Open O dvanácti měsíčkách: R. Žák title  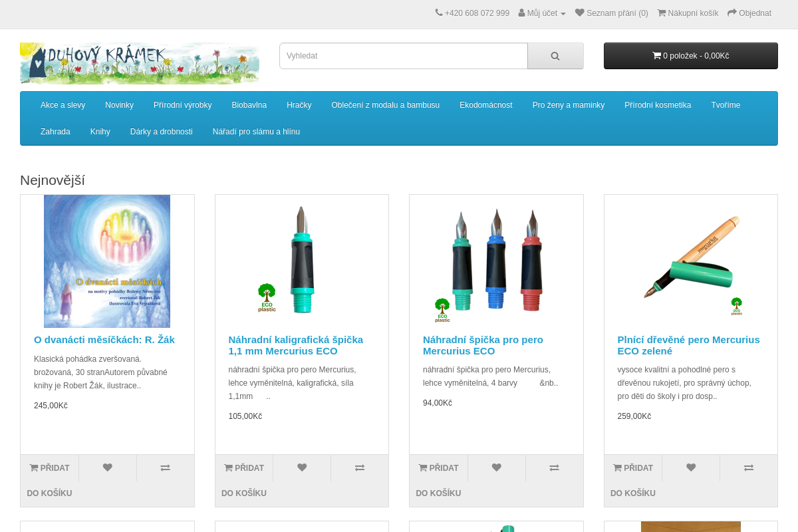[x=104, y=340]
